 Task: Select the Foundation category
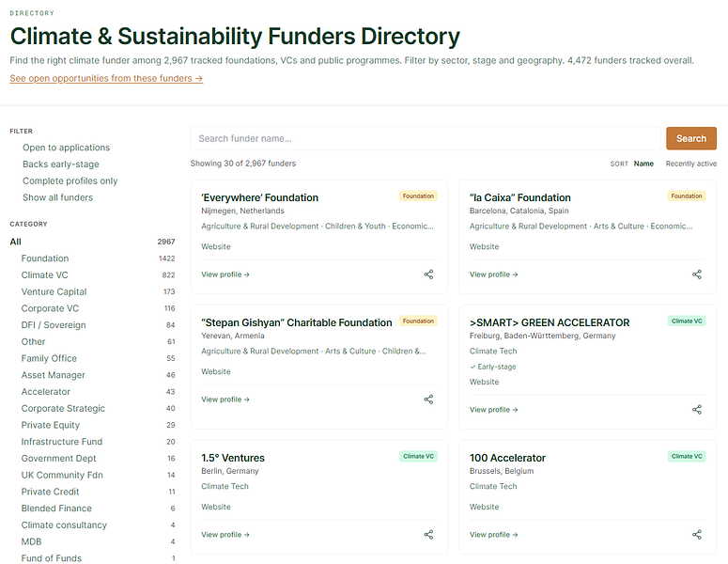[98, 258]
